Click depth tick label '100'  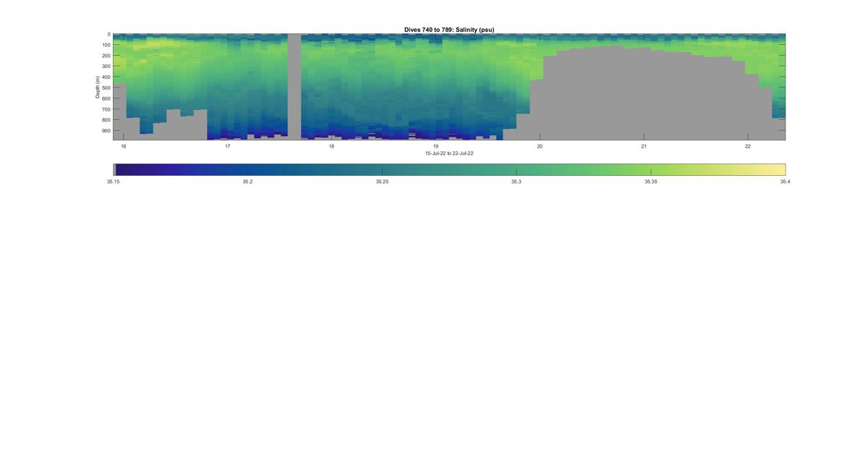pos(106,45)
